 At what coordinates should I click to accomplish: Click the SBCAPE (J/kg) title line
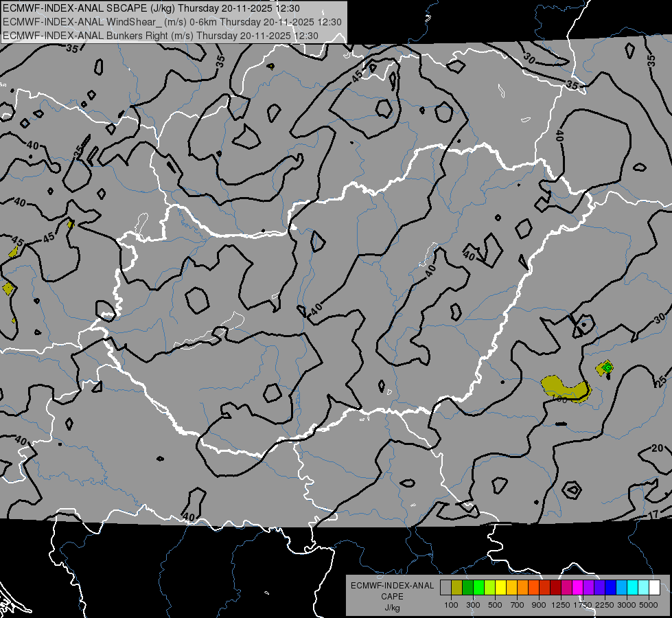point(151,8)
